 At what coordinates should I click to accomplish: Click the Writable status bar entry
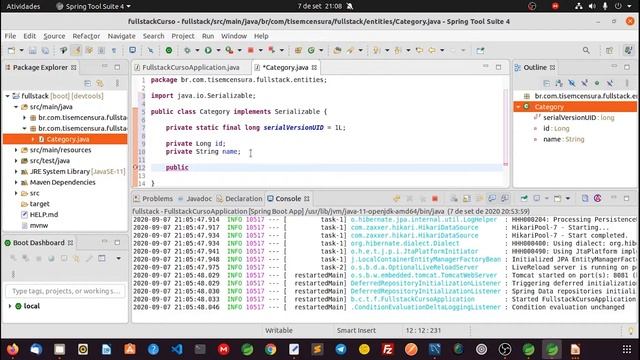click(279, 331)
